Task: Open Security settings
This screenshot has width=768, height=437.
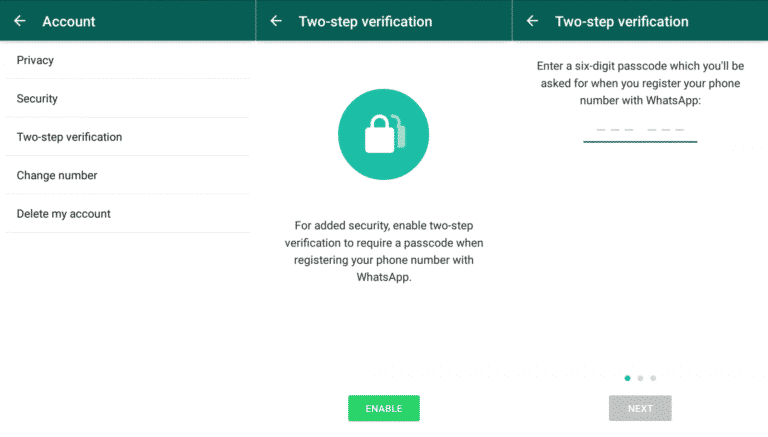Action: [127, 98]
